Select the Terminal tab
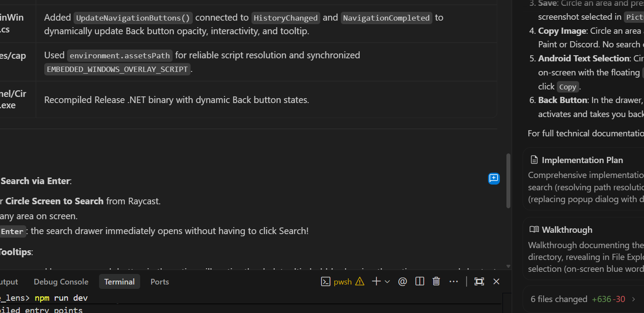The width and height of the screenshot is (644, 313). pyautogui.click(x=119, y=282)
